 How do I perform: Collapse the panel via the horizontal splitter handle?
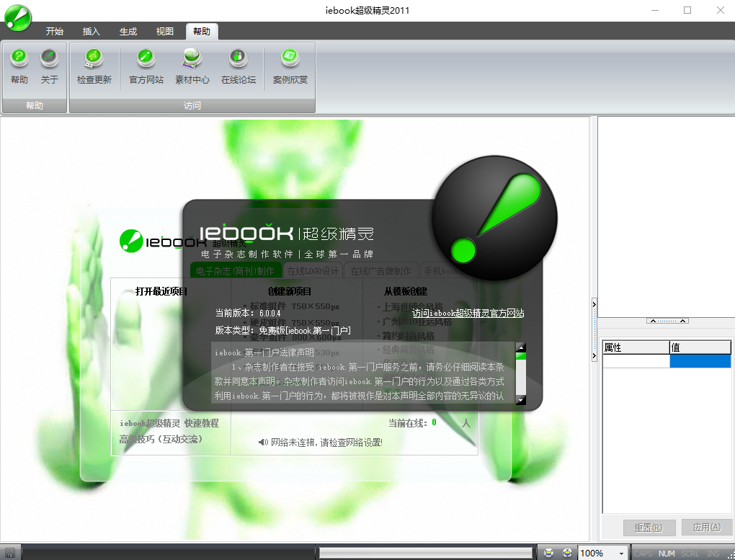point(667,321)
